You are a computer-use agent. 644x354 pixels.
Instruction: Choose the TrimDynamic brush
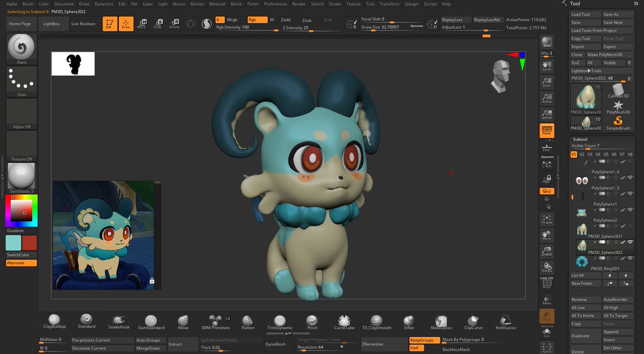point(280,322)
